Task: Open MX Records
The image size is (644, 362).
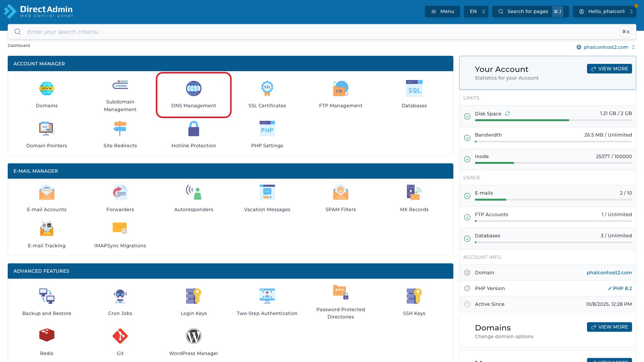Action: [x=414, y=199]
